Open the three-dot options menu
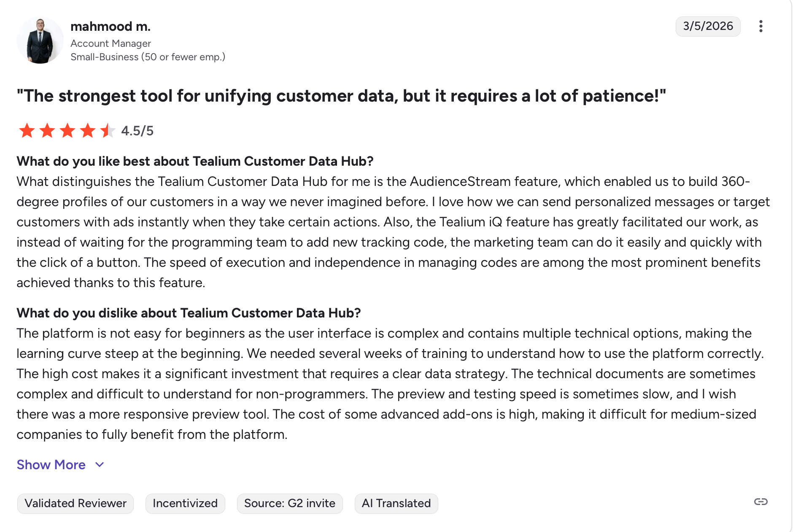 761,26
